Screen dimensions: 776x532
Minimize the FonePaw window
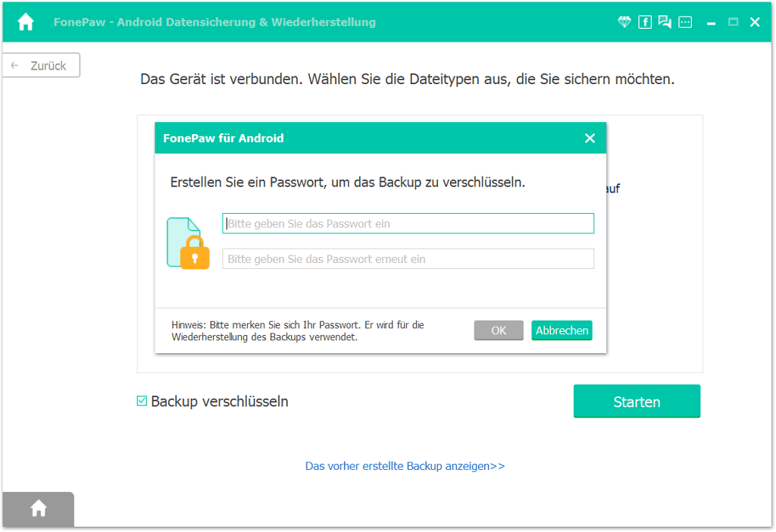click(711, 23)
